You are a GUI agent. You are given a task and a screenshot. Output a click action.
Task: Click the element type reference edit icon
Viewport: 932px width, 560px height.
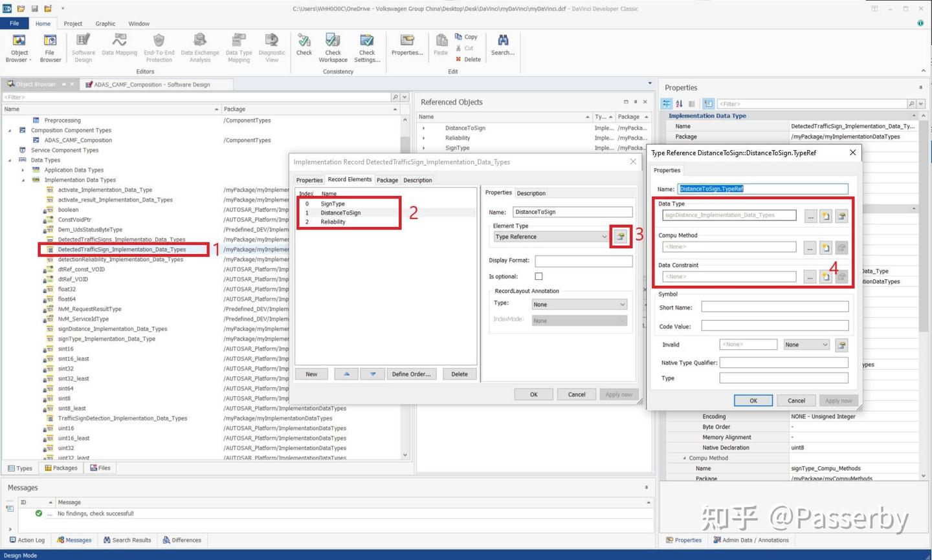pos(620,237)
